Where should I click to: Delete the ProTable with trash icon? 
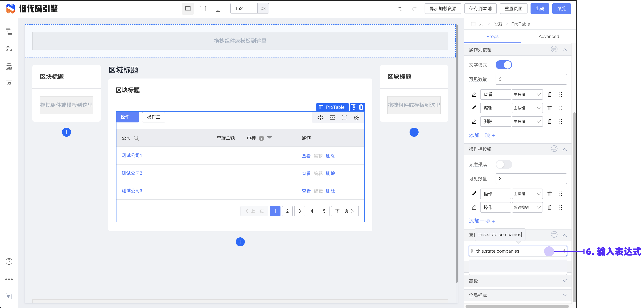click(x=361, y=107)
